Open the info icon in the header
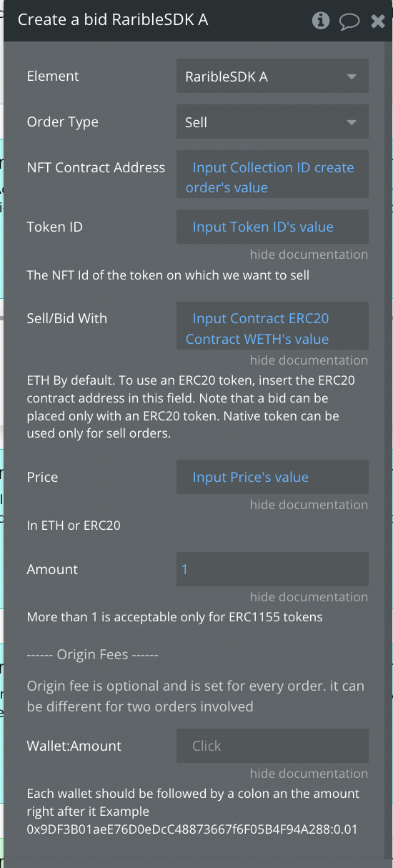The image size is (393, 868). (x=321, y=21)
